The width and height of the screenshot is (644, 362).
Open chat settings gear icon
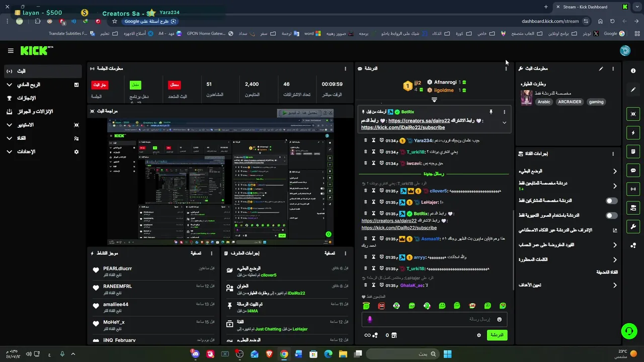pyautogui.click(x=478, y=335)
